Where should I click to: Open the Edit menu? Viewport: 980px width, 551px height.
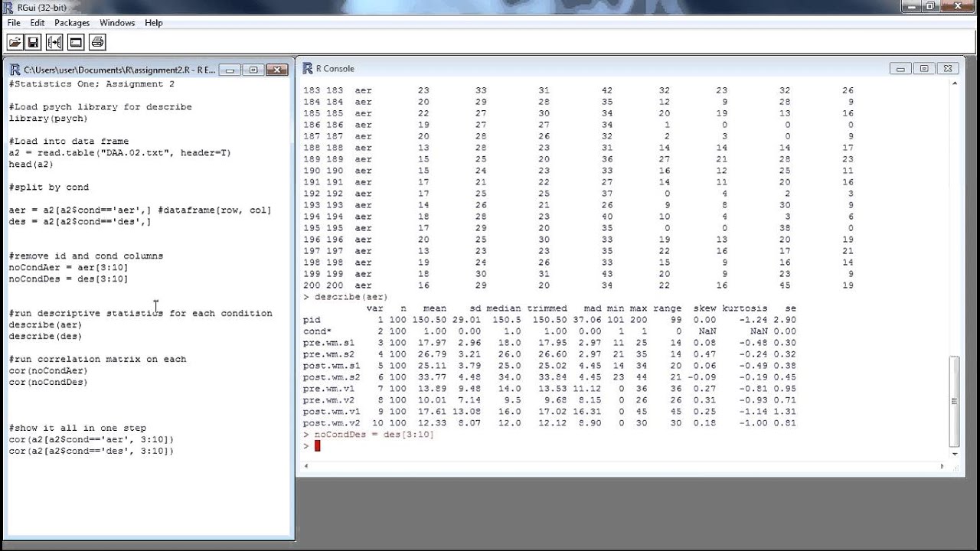[x=38, y=23]
